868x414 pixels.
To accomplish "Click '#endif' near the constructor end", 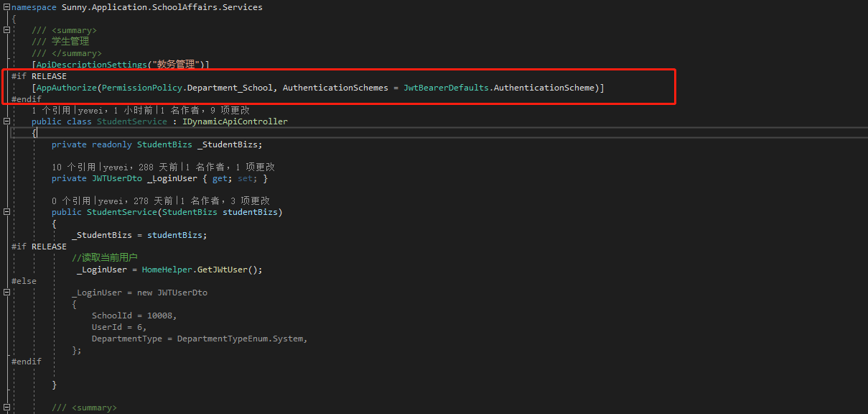I will (x=27, y=362).
